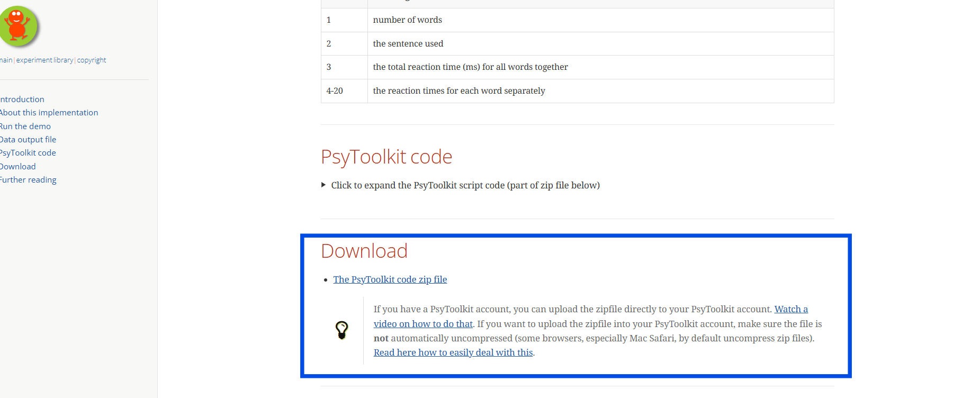Click the PsyToolkit orange mascot logo
Viewport: 980px width, 398px height.
(18, 25)
